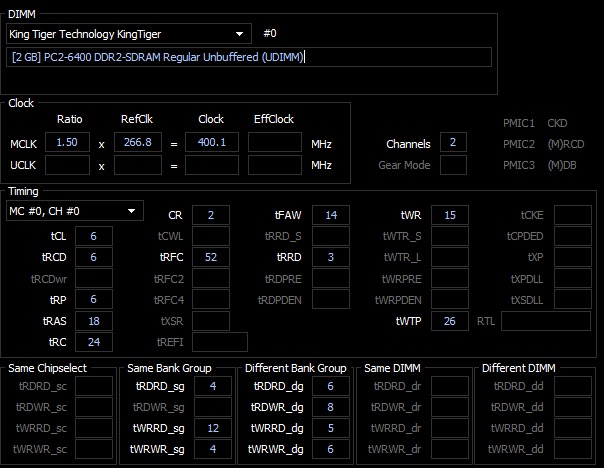Click the empty RTL field
Image resolution: width=604 pixels, height=468 pixels.
coord(546,321)
